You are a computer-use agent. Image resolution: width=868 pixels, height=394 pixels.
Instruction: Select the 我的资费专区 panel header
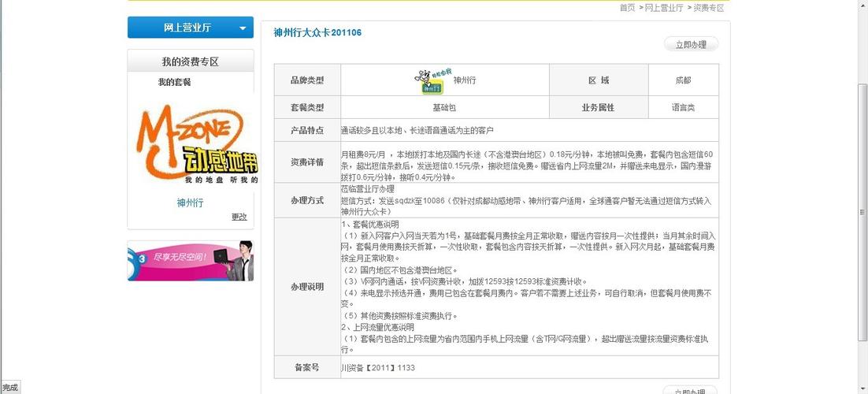(191, 61)
